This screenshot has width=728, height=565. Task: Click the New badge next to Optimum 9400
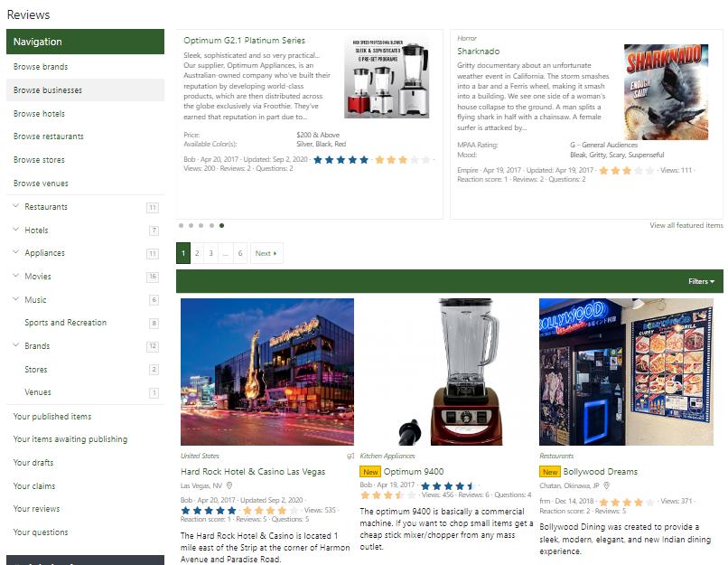pos(369,472)
